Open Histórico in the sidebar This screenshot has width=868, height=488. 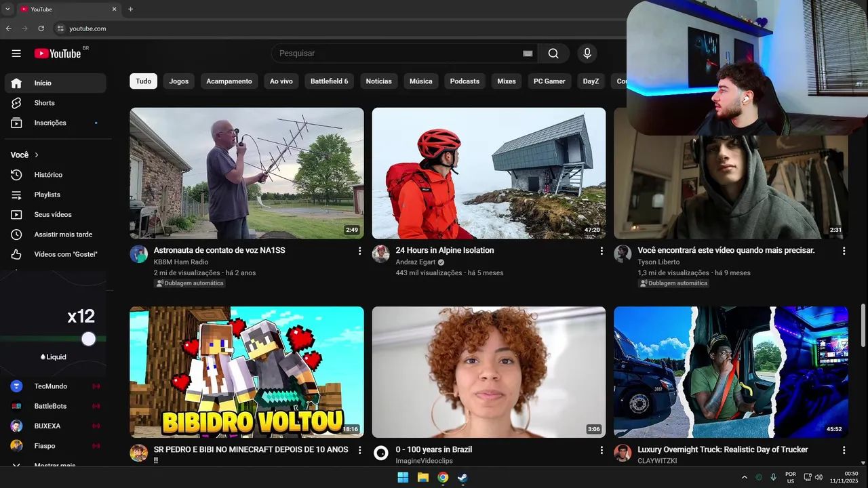click(56, 175)
